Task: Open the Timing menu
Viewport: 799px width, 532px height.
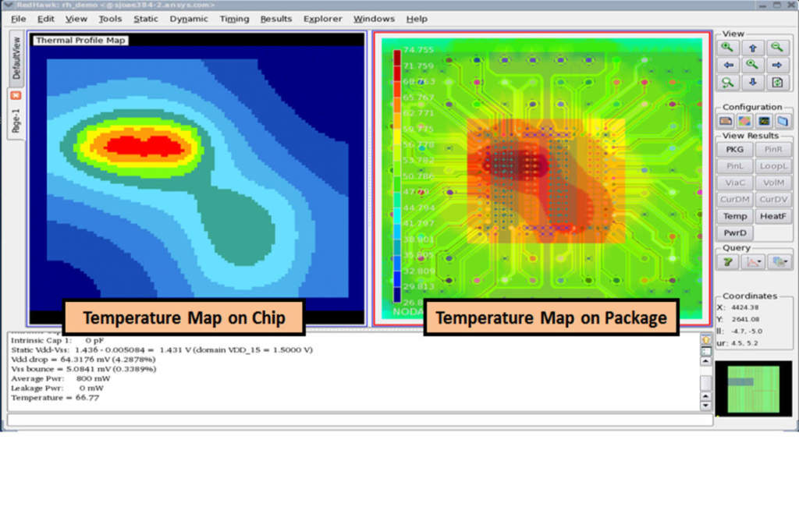Action: pos(234,19)
